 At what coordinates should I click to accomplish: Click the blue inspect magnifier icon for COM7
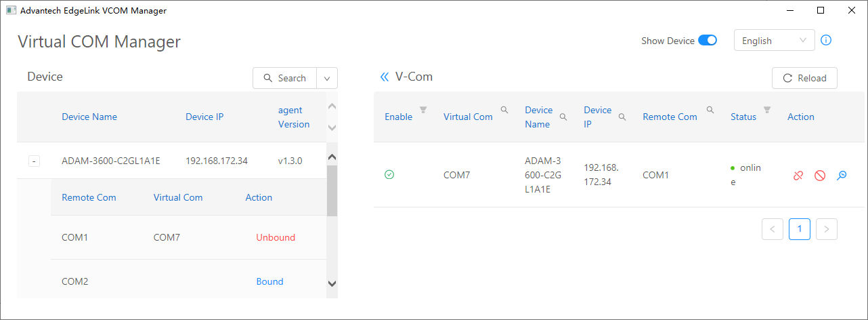842,176
